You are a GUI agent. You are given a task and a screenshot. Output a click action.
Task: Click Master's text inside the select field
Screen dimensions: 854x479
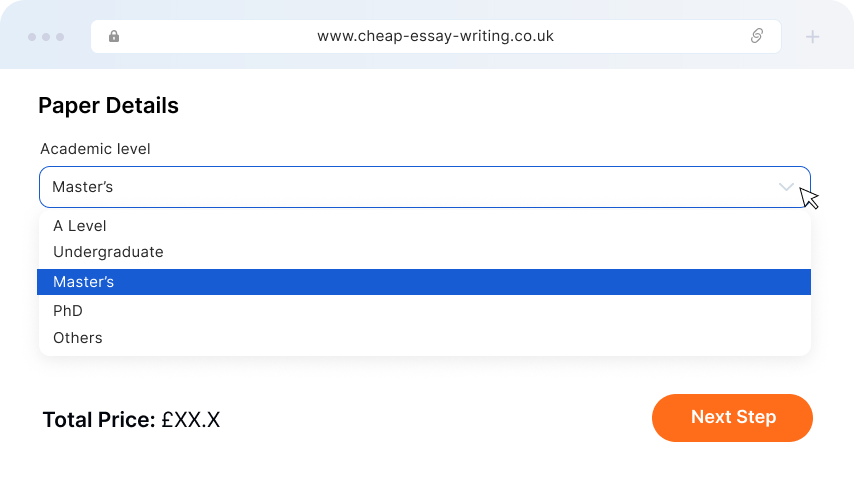[x=83, y=187]
